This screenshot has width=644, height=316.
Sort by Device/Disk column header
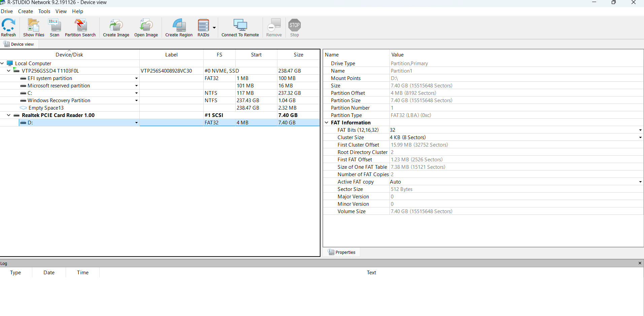point(69,55)
